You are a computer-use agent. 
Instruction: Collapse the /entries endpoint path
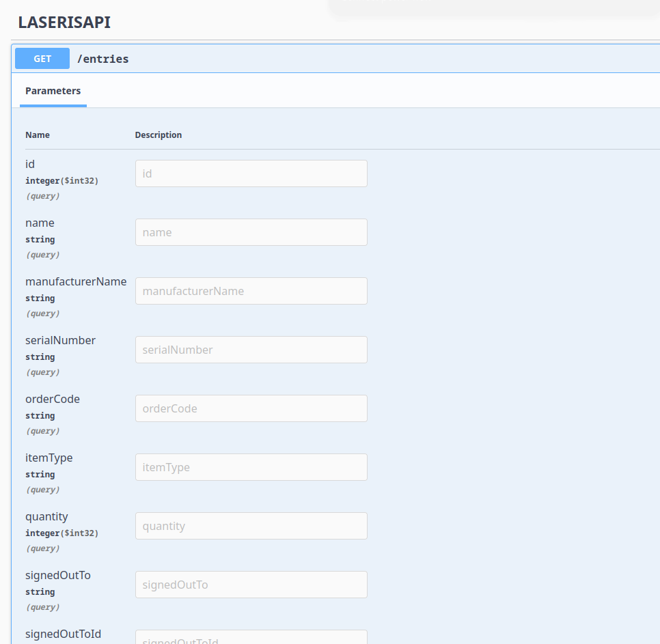click(x=103, y=59)
